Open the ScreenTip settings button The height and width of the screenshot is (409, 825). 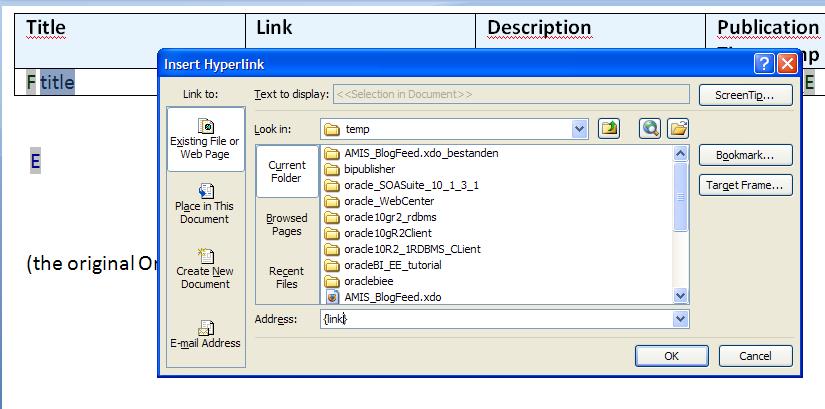[x=746, y=95]
